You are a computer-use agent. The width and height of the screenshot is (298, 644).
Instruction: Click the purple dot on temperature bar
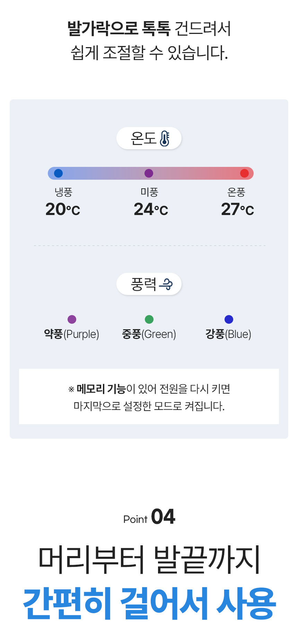[149, 173]
